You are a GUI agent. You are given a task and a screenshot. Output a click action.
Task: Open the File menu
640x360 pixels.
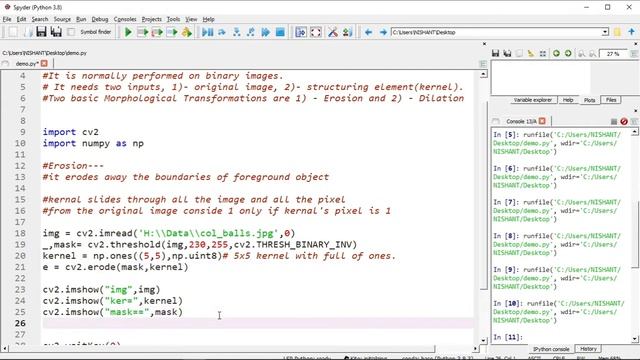point(7,19)
